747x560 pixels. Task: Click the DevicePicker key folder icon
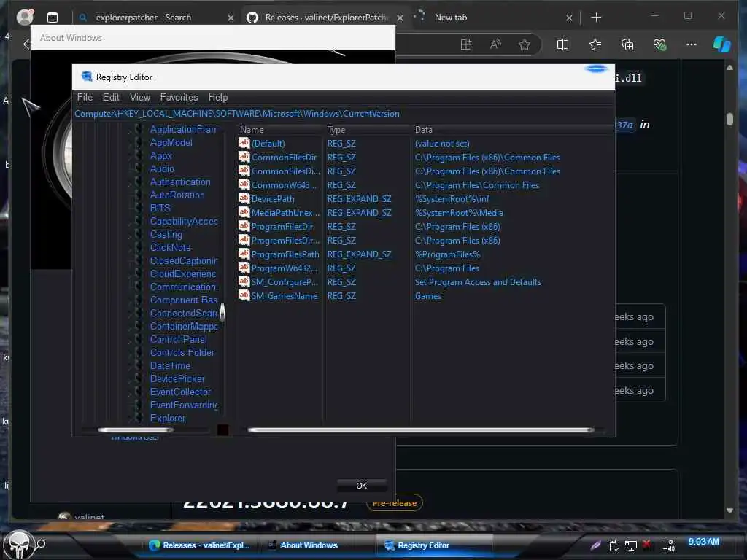pos(138,378)
